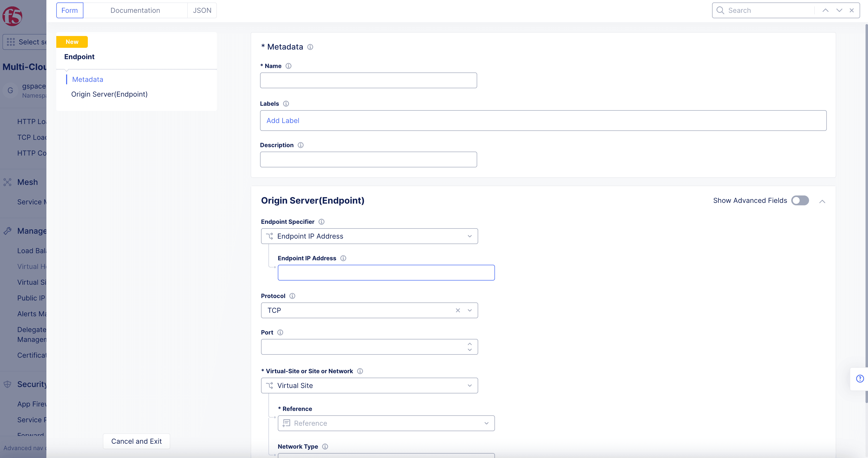Switch to the Documentation tab
868x458 pixels.
[135, 10]
